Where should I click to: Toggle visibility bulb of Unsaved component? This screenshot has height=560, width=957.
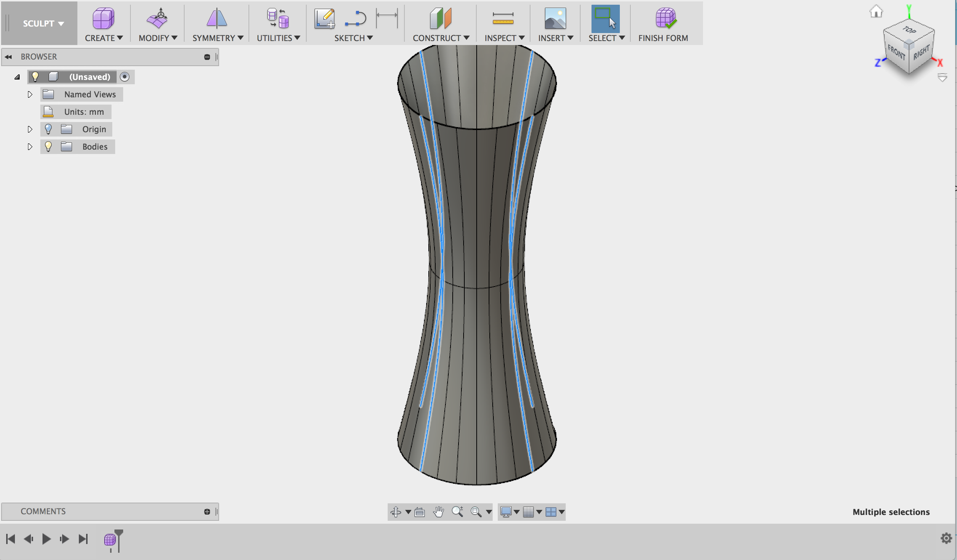coord(35,77)
